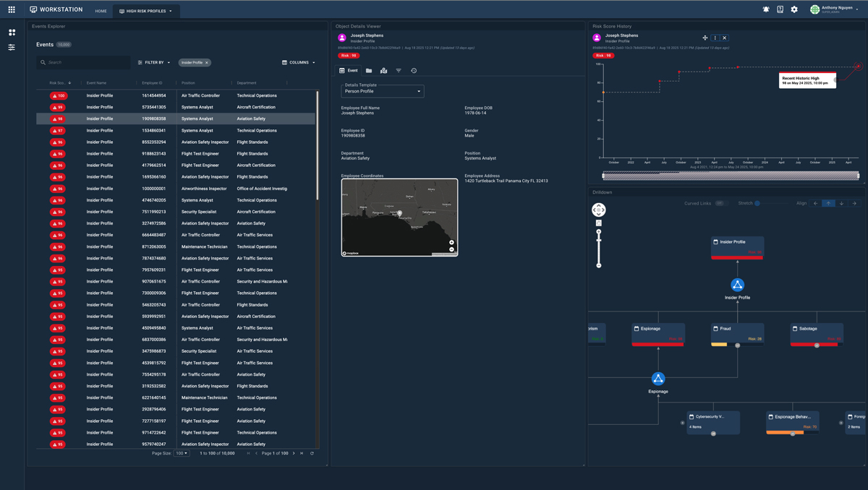Image resolution: width=868 pixels, height=490 pixels.
Task: Click the refresh icon in table pagination
Action: click(312, 454)
